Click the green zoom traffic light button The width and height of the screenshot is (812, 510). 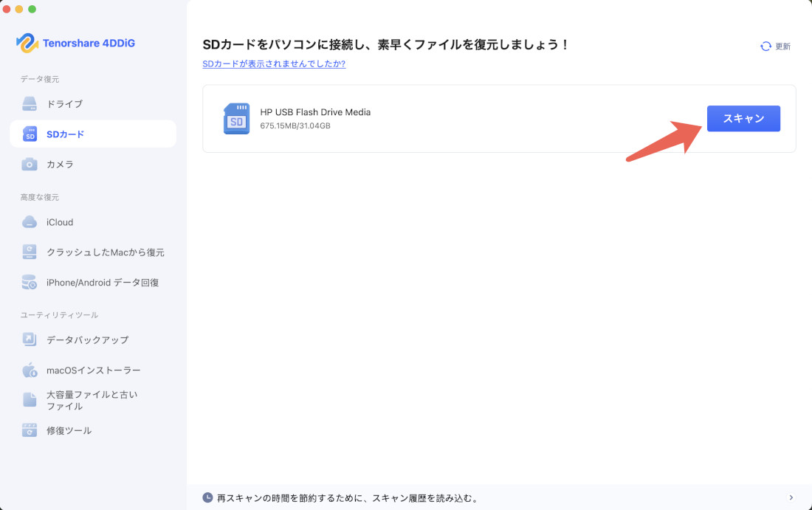coord(31,10)
